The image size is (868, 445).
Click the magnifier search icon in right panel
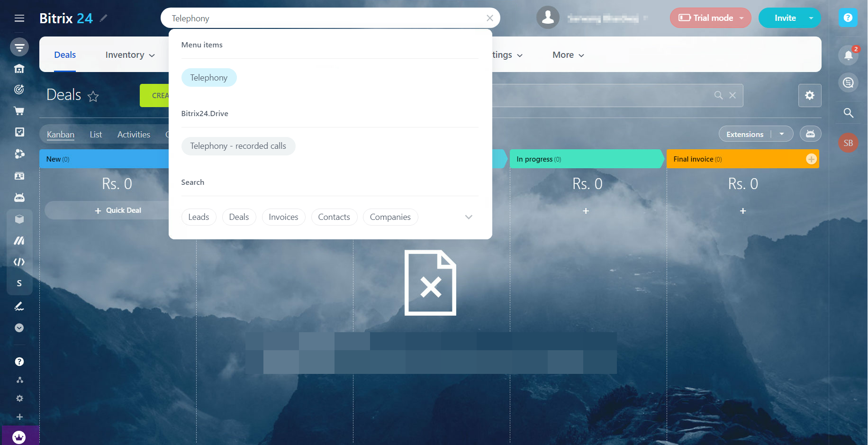(x=849, y=113)
